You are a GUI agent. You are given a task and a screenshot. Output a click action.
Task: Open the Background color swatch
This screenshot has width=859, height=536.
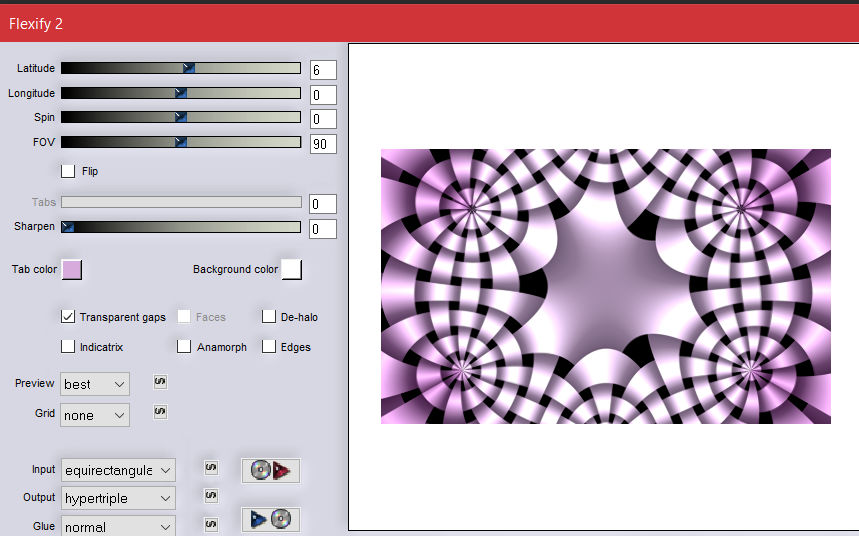tap(291, 269)
